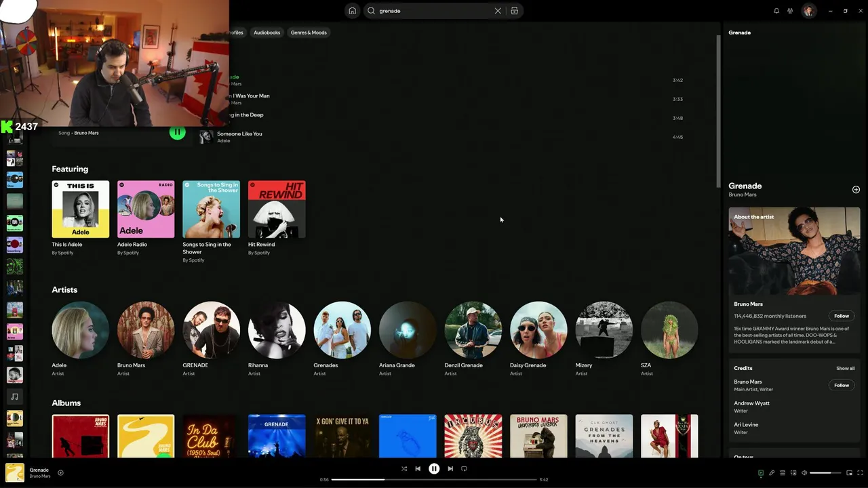This screenshot has width=868, height=488.
Task: Open the 'Hit Rewind' playlist
Action: [x=277, y=209]
